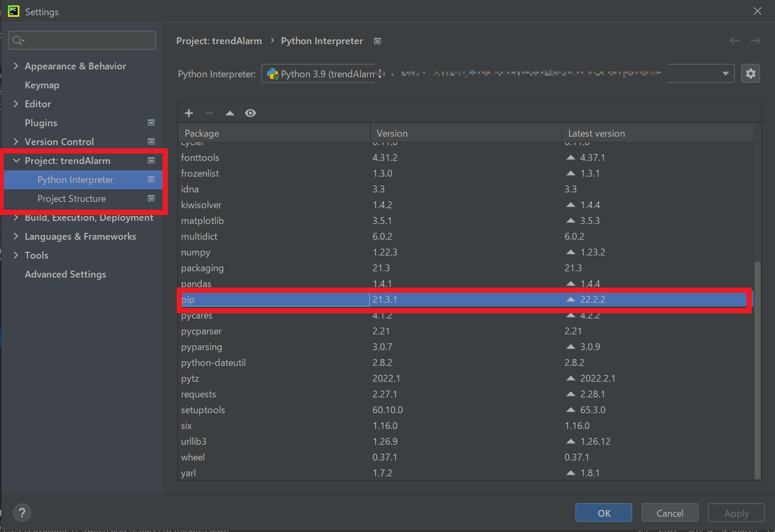Select Python Interpreter tree item
The width and height of the screenshot is (775, 532).
coord(75,180)
